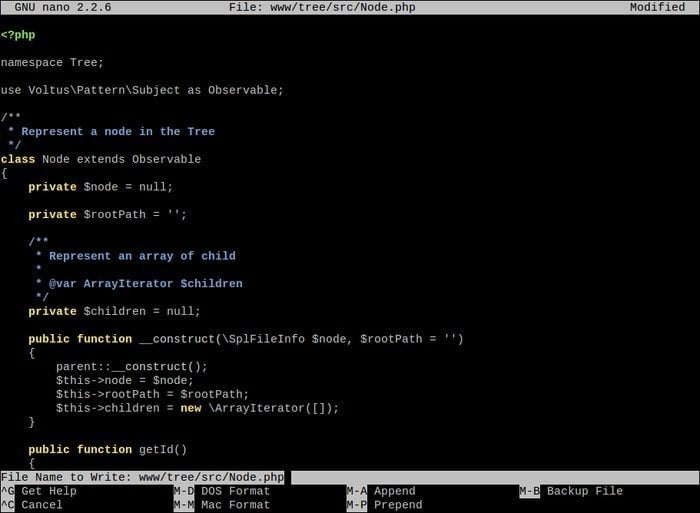Click the 'use Voltus\Pattern\Subject as Observable;' line

142,90
